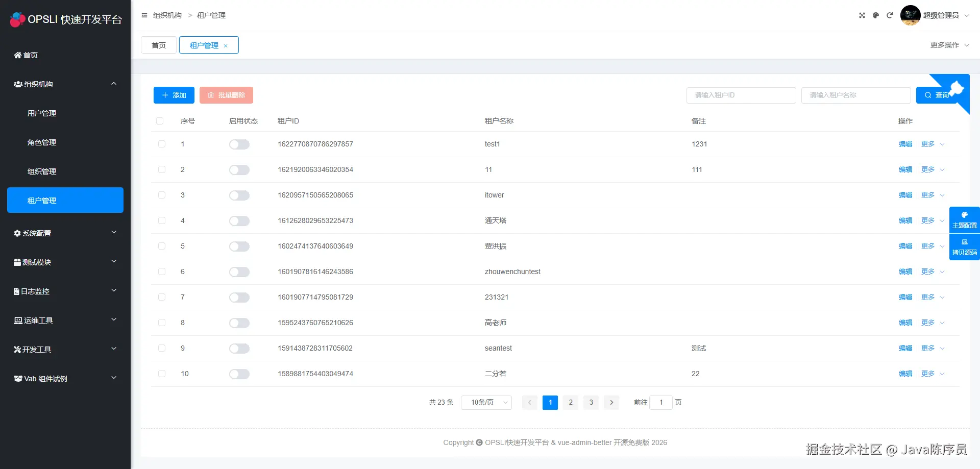Viewport: 980px width, 469px height.
Task: Toggle enable switch for tenant test1
Action: [x=239, y=144]
